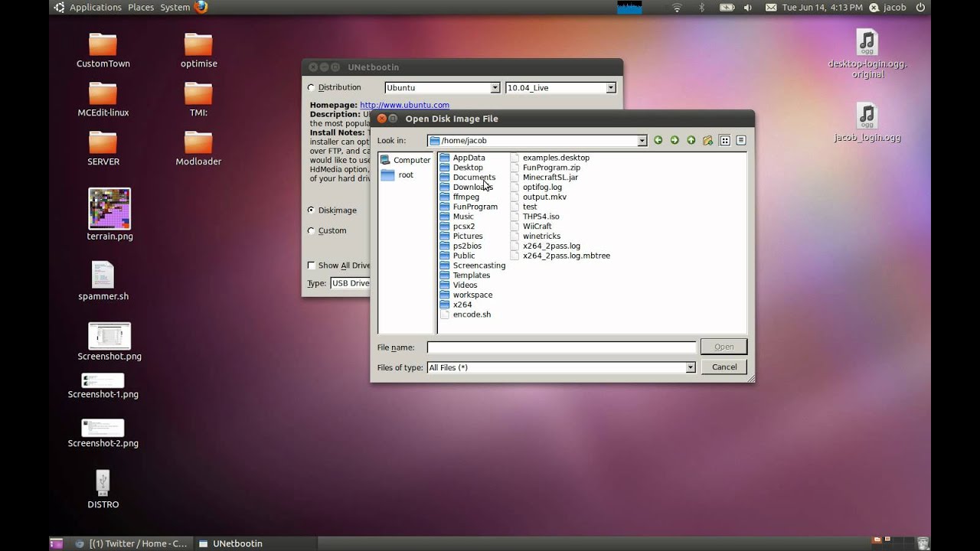This screenshot has height=551, width=980.
Task: Select the optimise desktop folder
Action: (198, 51)
